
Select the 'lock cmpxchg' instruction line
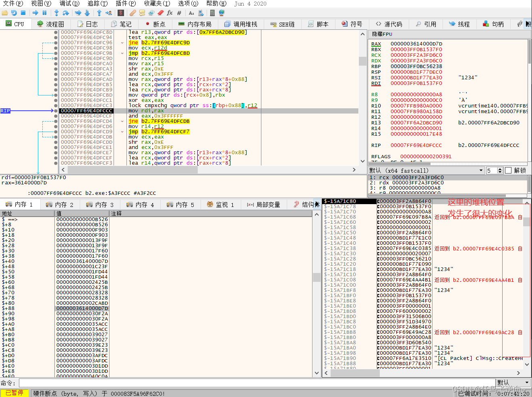click(x=193, y=105)
